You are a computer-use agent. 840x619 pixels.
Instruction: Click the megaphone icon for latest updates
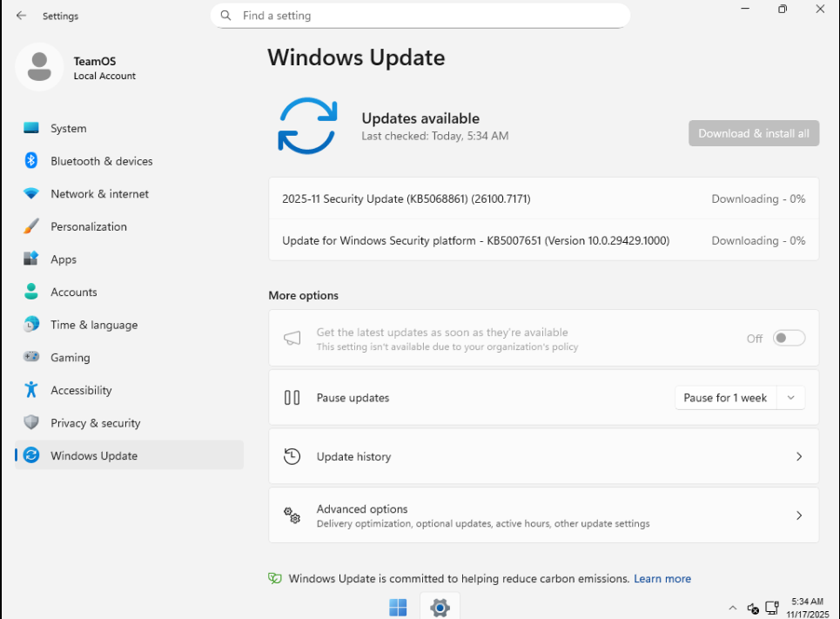[x=292, y=338]
